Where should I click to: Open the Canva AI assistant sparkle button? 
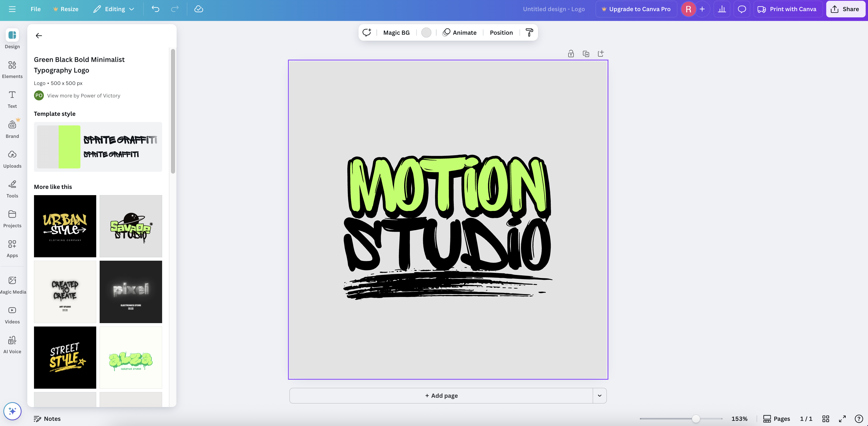[x=12, y=411]
